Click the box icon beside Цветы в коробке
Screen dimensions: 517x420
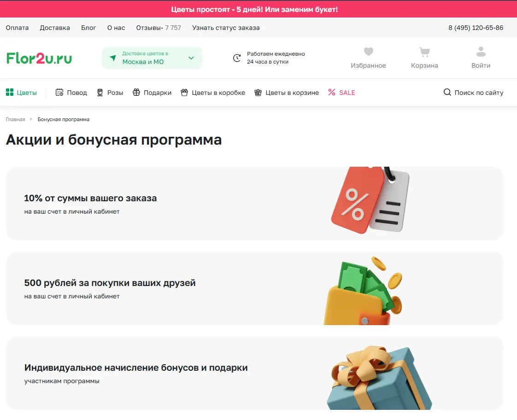[x=184, y=92]
